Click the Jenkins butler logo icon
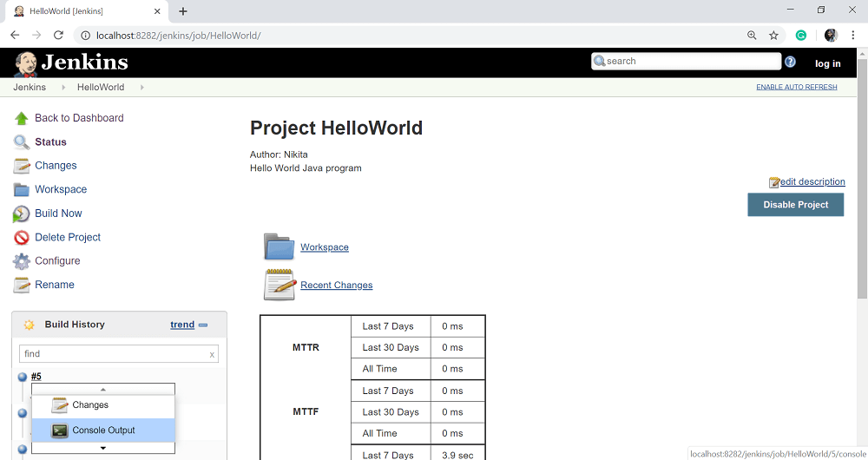 tap(25, 63)
